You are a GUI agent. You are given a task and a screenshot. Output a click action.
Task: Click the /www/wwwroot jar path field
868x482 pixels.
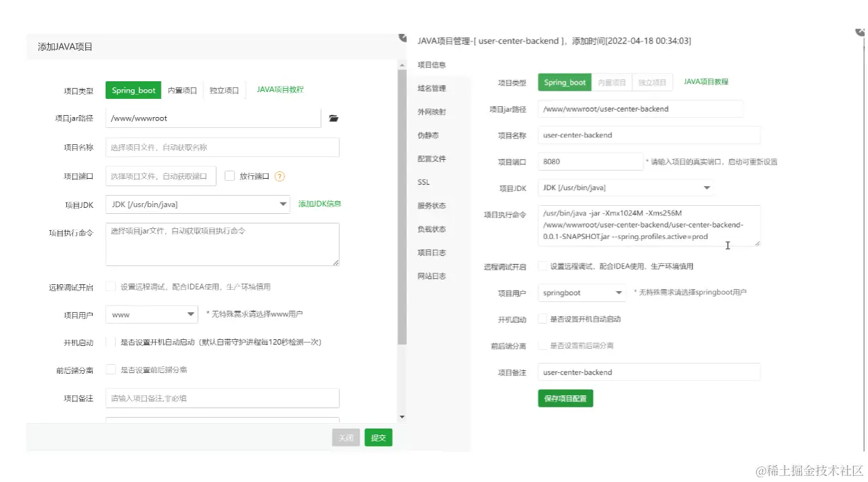coord(213,118)
